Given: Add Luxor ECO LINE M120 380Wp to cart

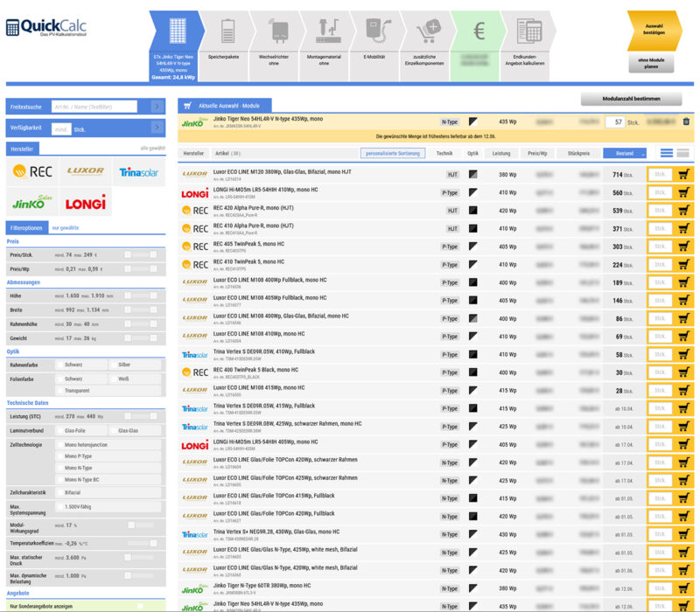Looking at the screenshot, I should (x=683, y=174).
